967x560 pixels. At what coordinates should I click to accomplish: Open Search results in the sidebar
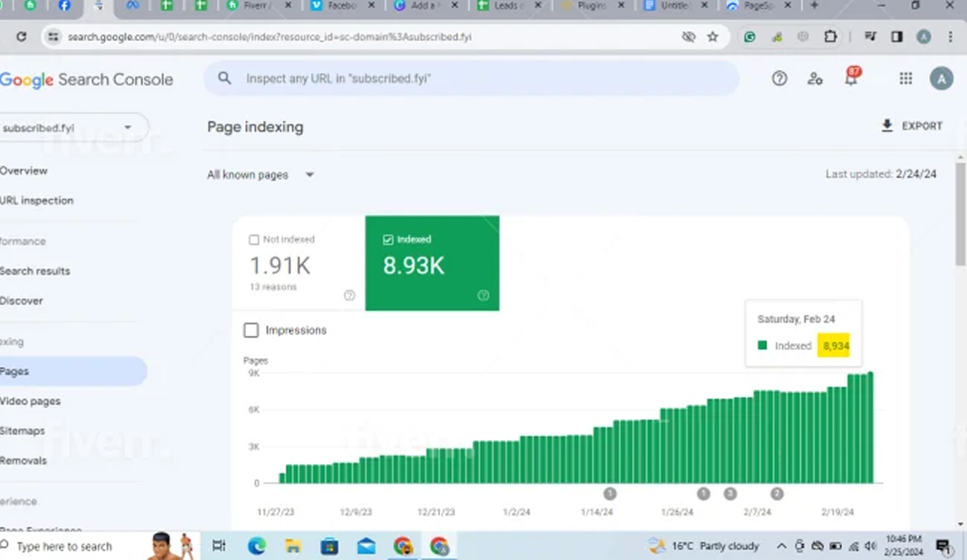[35, 271]
